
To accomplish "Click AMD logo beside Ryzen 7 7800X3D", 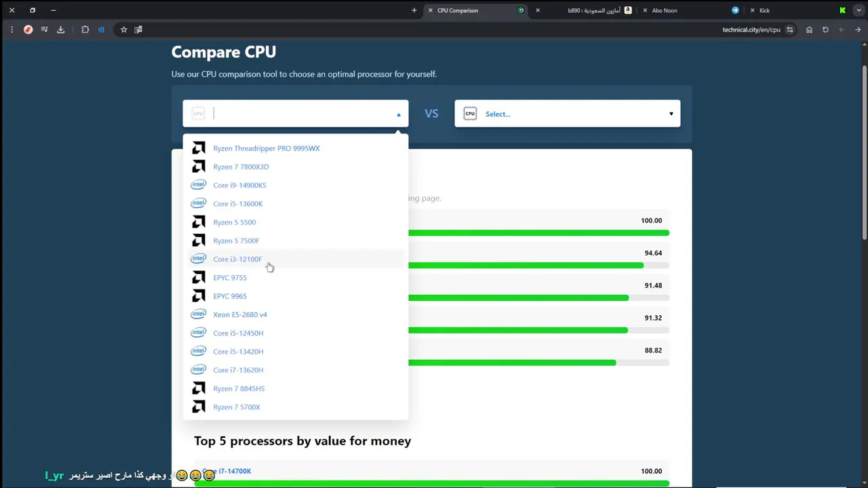I will click(199, 167).
